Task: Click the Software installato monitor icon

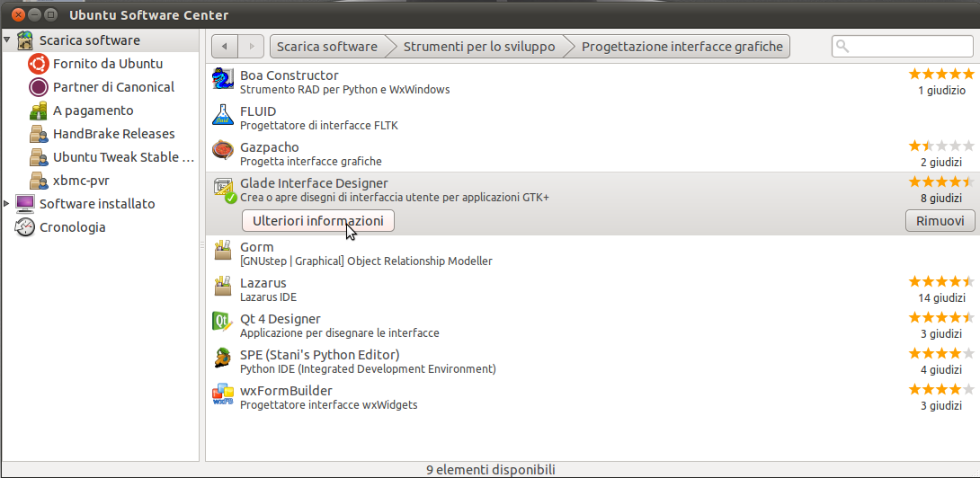Action: coord(24,204)
